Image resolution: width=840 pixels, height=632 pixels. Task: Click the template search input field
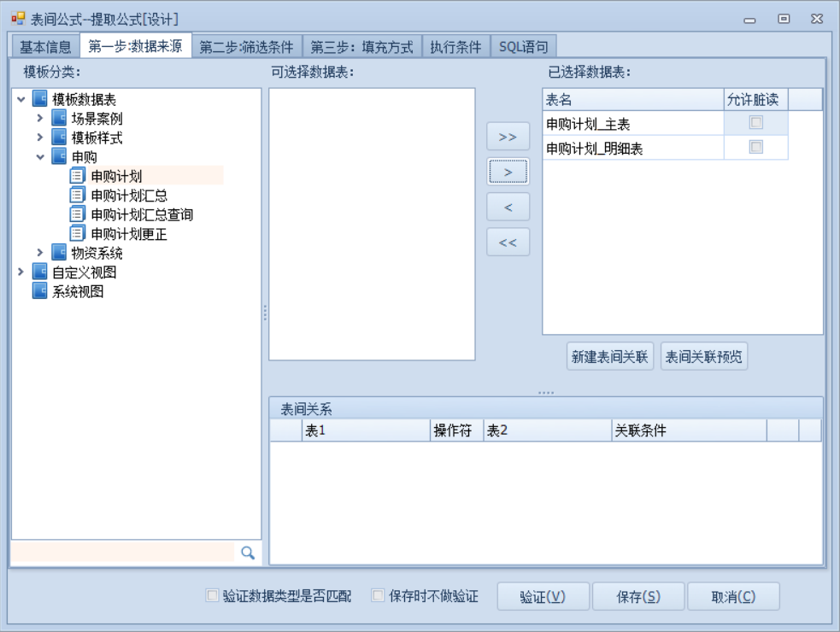[122, 553]
